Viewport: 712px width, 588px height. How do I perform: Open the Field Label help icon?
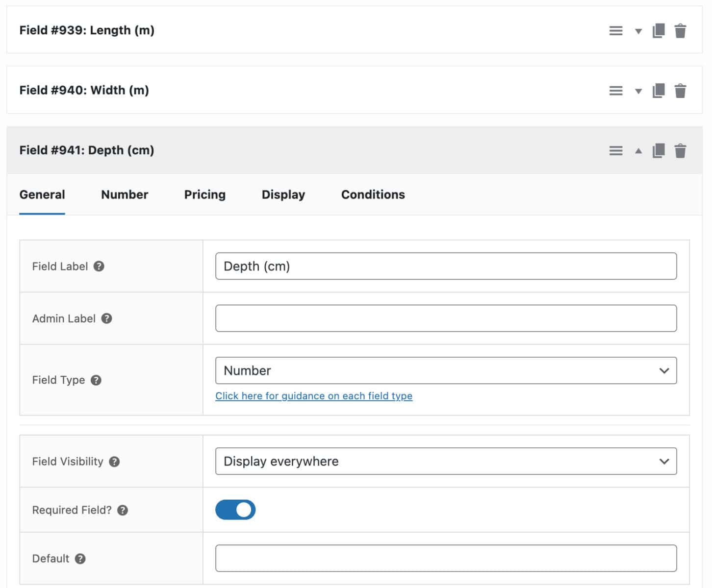click(99, 266)
